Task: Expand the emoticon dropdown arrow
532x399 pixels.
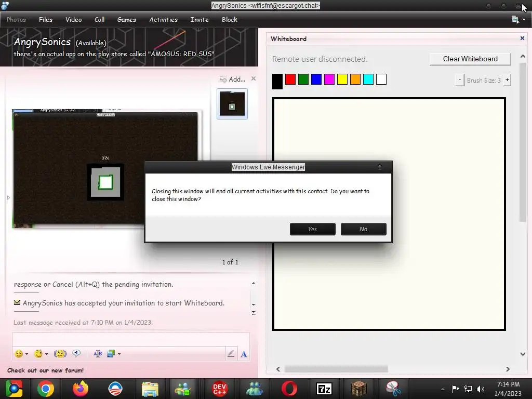Action: [x=26, y=354]
